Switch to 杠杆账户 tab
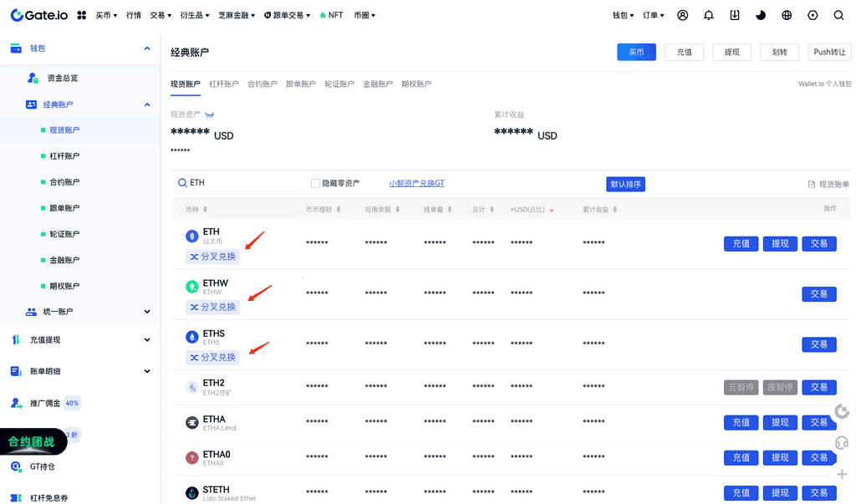 [224, 84]
